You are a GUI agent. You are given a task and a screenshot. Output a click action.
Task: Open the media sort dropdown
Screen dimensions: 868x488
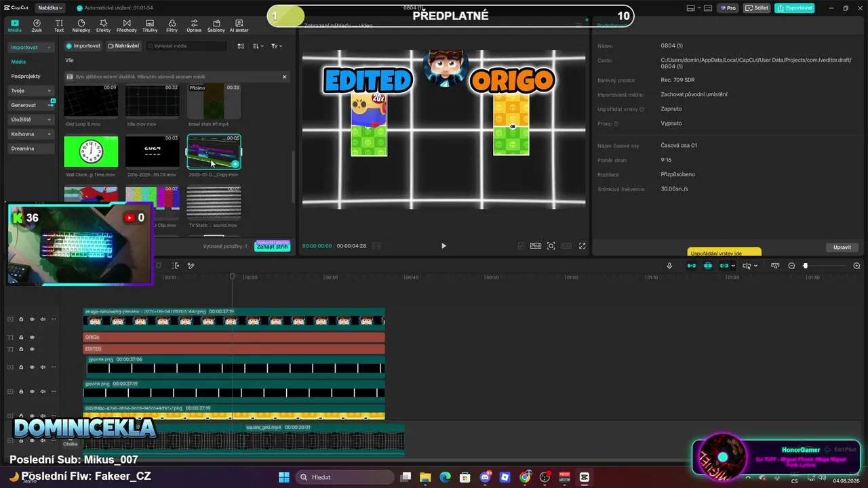(258, 46)
